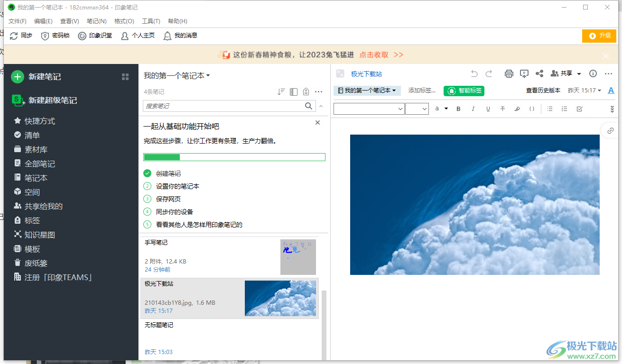Apply bold formatting

tap(458, 109)
